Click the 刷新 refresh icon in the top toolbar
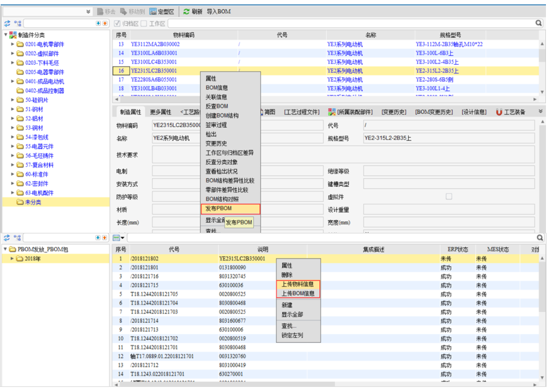Image resolution: width=551 pixels, height=392 pixels. tap(186, 11)
